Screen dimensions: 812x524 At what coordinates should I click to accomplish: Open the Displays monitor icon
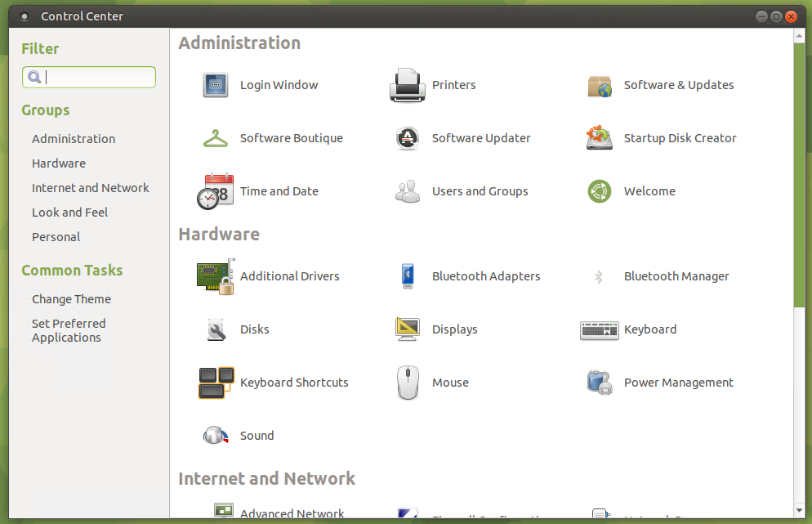pyautogui.click(x=408, y=329)
